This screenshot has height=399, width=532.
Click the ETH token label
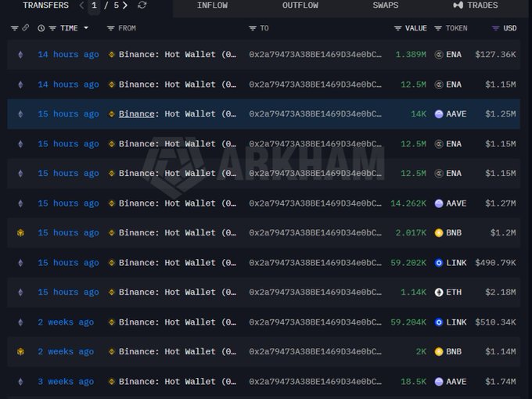coord(454,293)
